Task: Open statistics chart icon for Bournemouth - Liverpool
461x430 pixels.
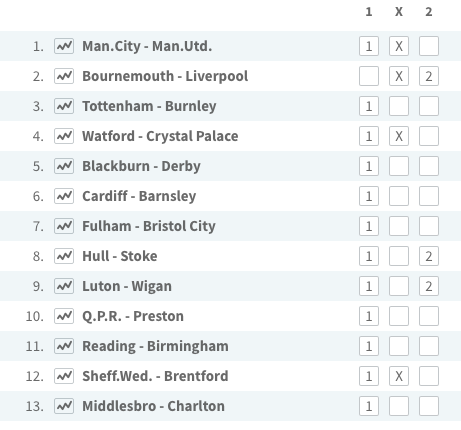Action: coord(64,76)
